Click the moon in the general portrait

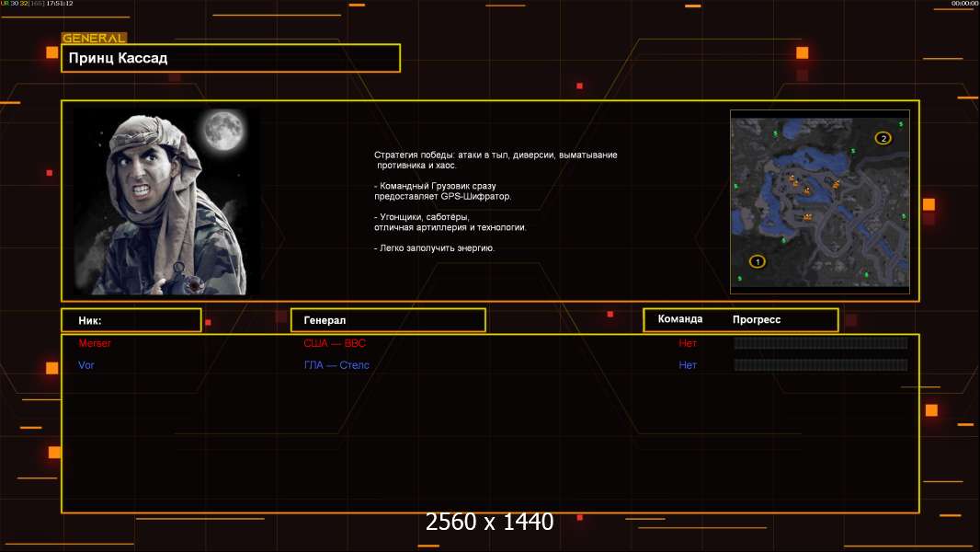point(223,130)
